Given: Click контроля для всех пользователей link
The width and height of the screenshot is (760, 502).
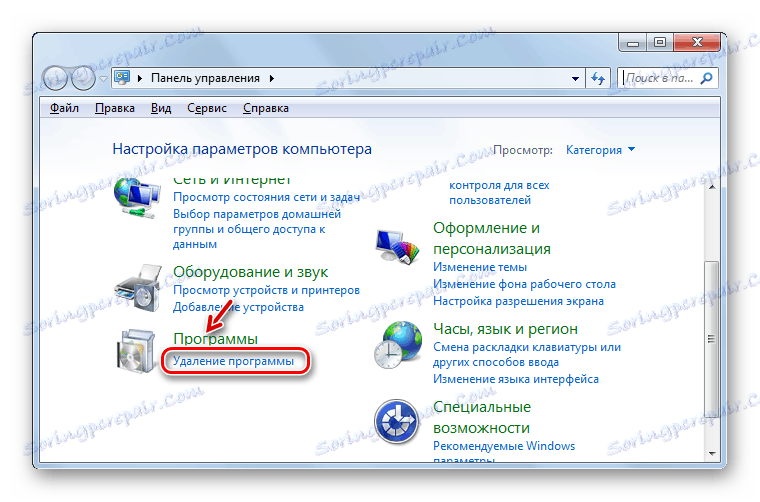Looking at the screenshot, I should coord(499,192).
